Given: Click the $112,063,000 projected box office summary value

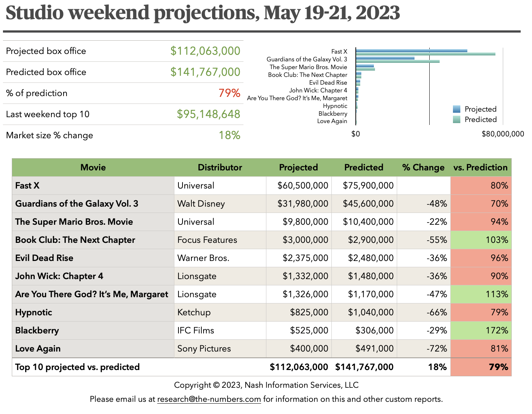Looking at the screenshot, I should 205,51.
